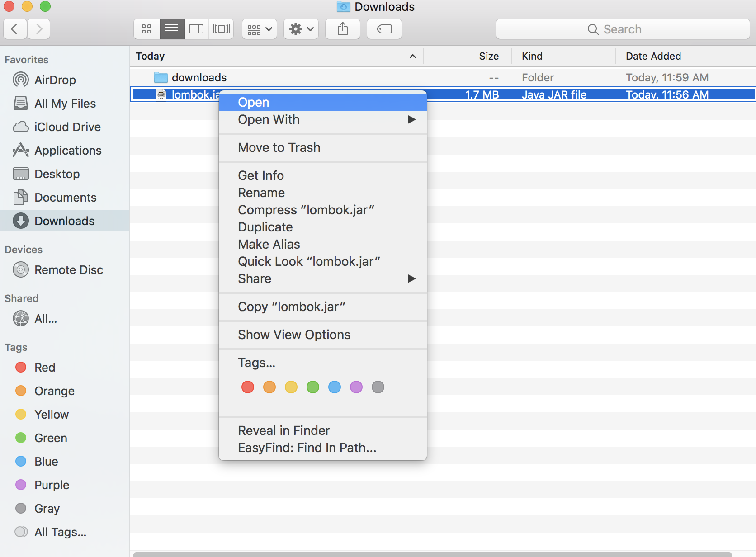Apply green tag color in context menu
756x557 pixels.
[x=313, y=387]
